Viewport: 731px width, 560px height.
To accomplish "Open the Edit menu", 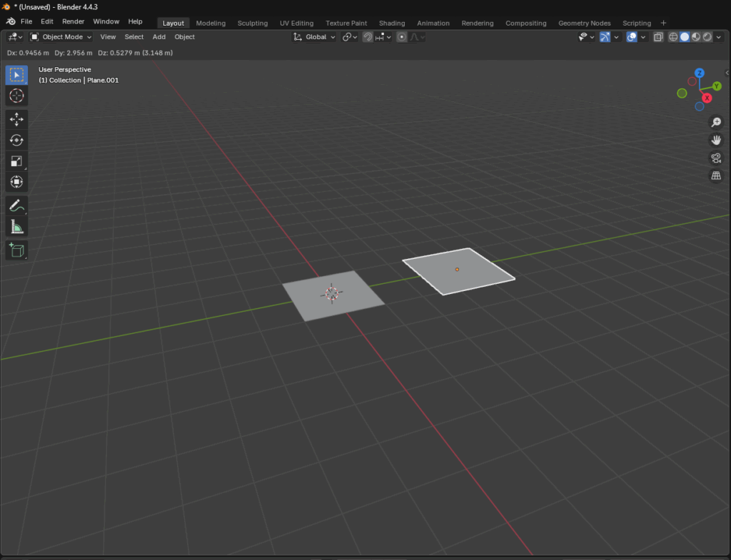I will [46, 21].
